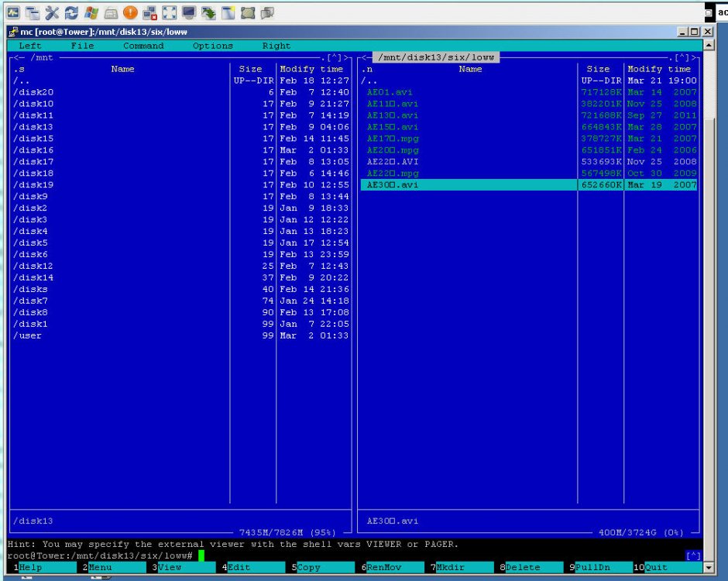Screen dimensions: 728x581
Task: Click the keyboard toolbar icon
Action: (111, 13)
